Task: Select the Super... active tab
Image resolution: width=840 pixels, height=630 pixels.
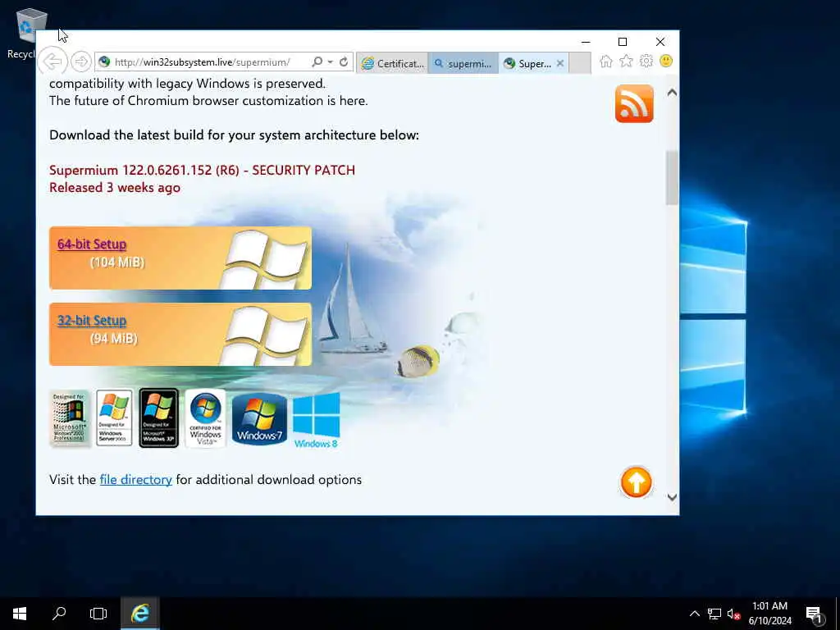Action: 527,63
